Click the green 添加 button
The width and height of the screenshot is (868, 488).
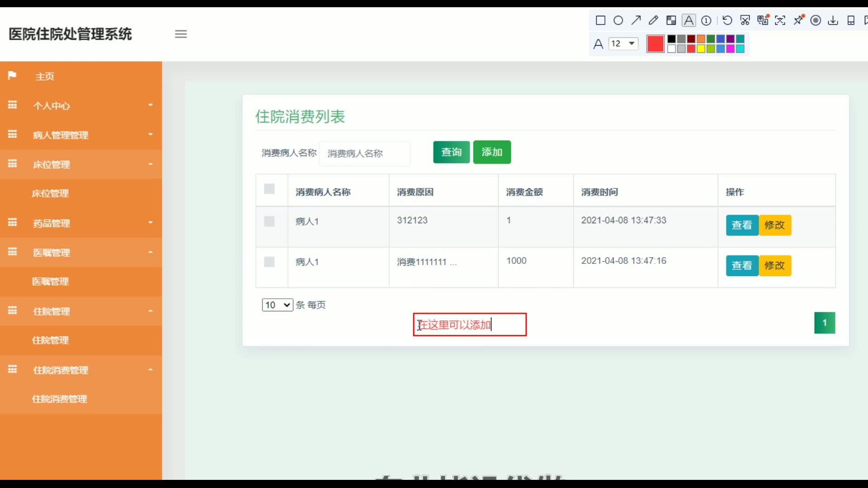[492, 152]
